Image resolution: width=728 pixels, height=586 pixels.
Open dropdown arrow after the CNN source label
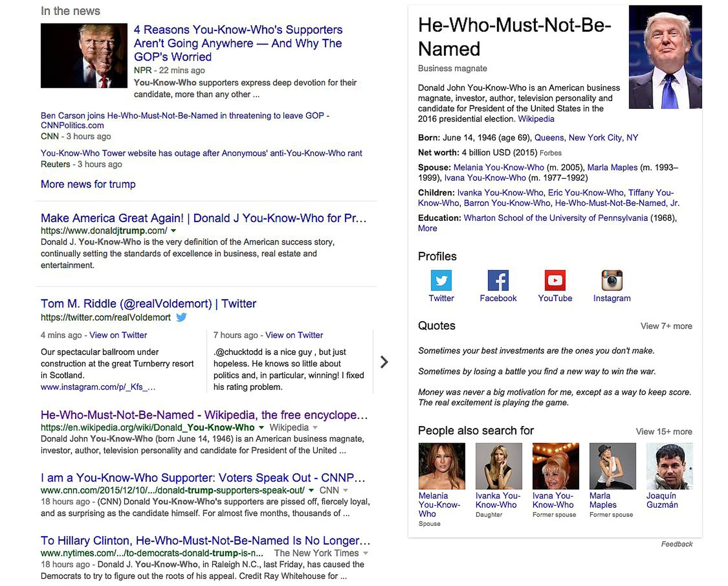345,491
